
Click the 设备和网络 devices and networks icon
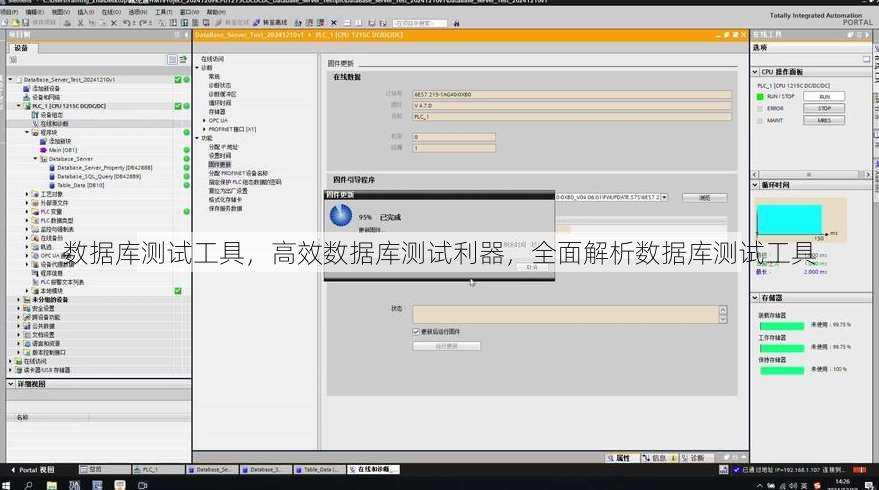(26, 97)
